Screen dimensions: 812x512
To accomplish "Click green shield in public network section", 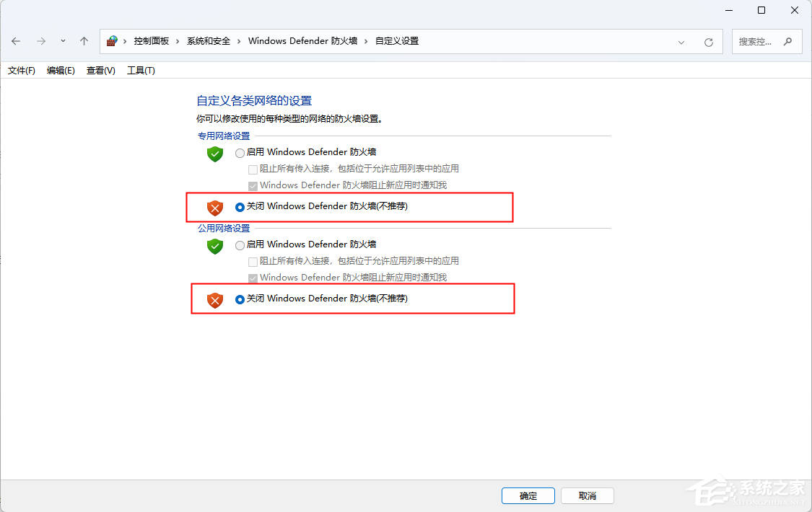I will point(215,246).
